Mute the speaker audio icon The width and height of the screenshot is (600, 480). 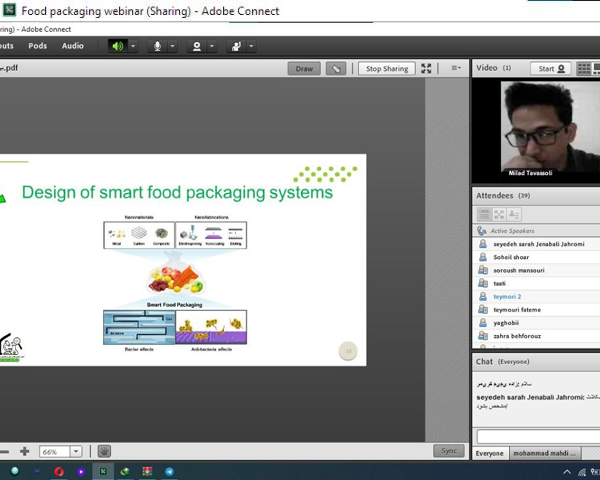(x=118, y=46)
